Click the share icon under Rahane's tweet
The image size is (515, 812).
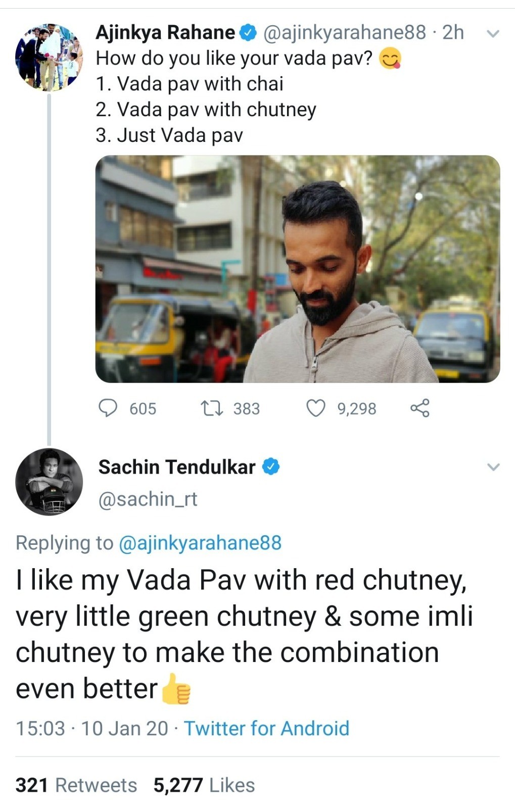(420, 408)
